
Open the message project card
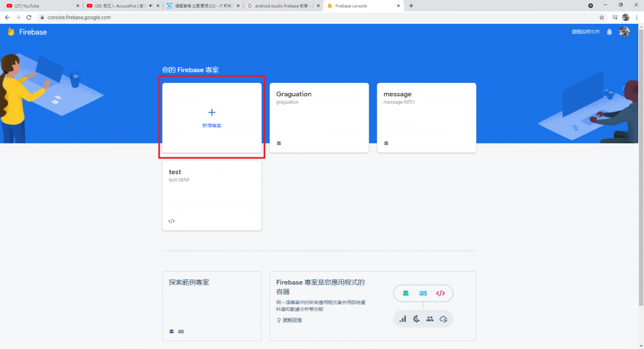[426, 118]
